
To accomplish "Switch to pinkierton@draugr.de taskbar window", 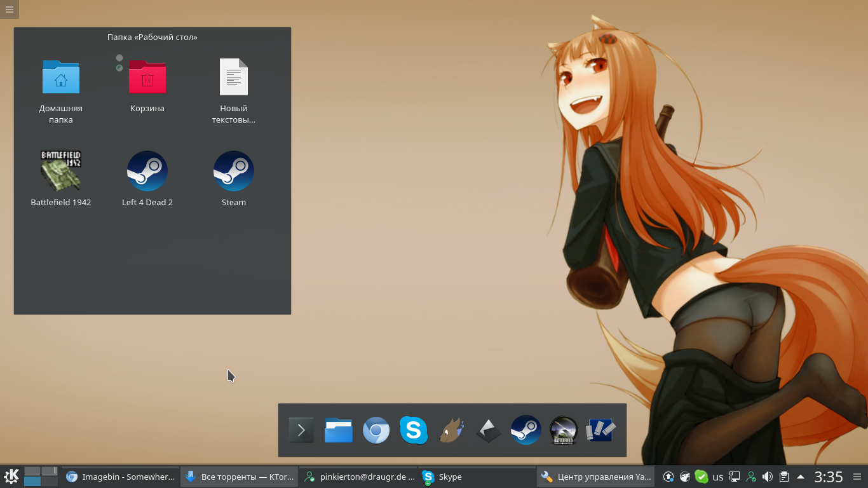I will 358,477.
